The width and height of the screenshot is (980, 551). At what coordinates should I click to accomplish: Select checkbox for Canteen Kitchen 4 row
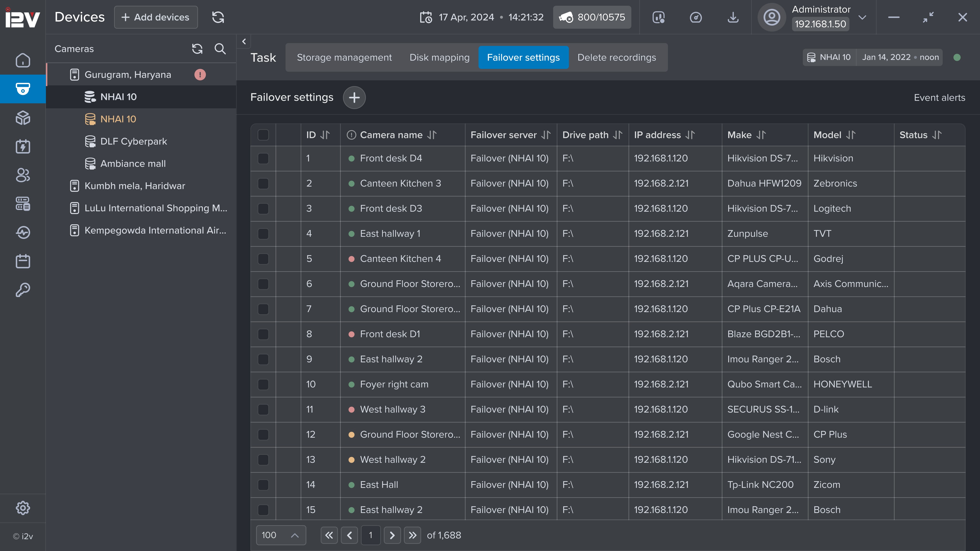pos(263,259)
